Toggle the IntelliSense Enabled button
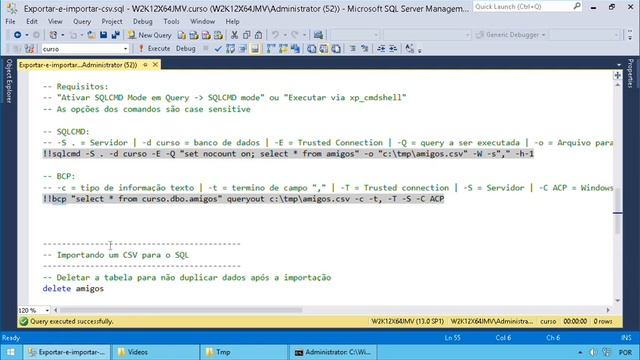This screenshot has width=640, height=360. pos(255,49)
